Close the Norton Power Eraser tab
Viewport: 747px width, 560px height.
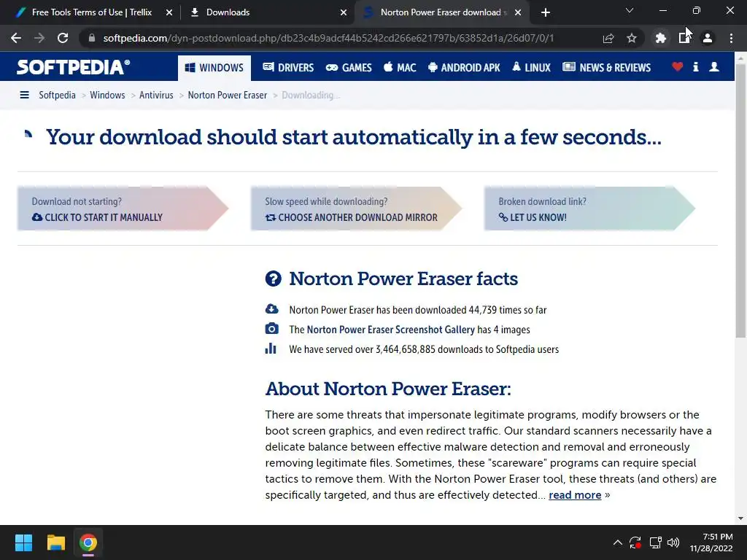pyautogui.click(x=518, y=12)
